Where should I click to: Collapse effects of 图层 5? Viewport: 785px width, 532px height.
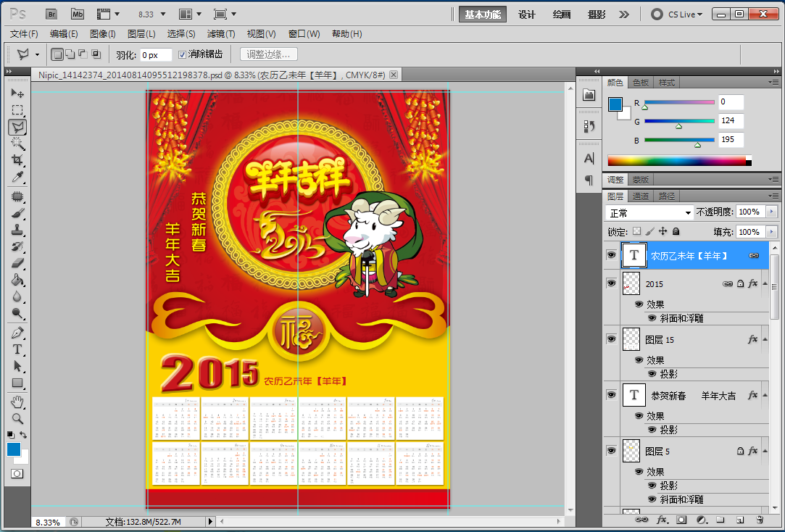(x=765, y=451)
